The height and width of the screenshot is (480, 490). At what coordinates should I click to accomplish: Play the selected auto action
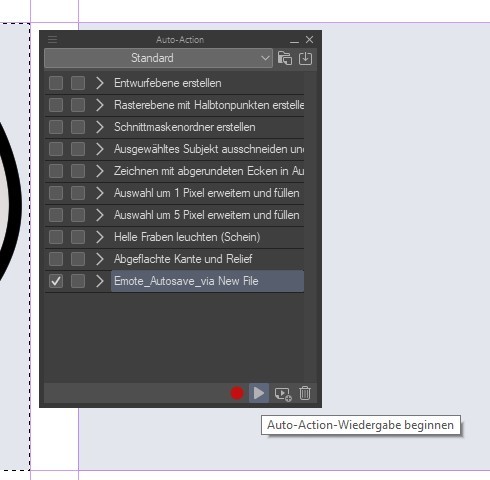point(259,393)
